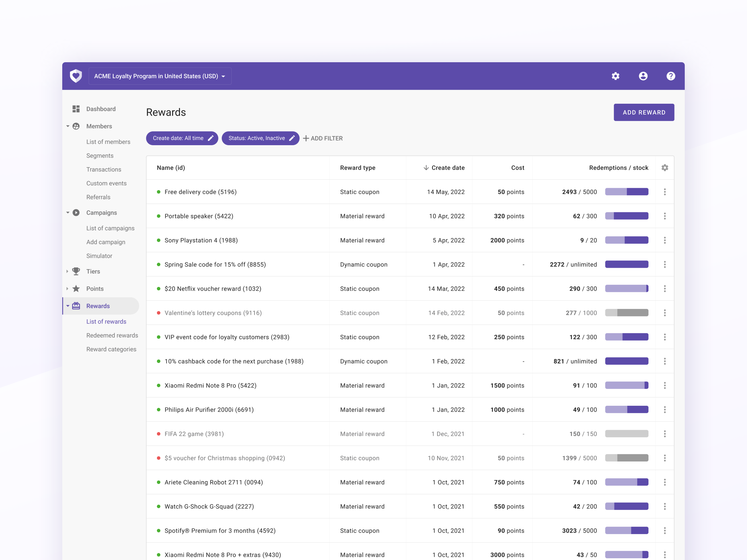Edit the Create date filter pencil
Image resolution: width=747 pixels, height=560 pixels.
[x=211, y=138]
